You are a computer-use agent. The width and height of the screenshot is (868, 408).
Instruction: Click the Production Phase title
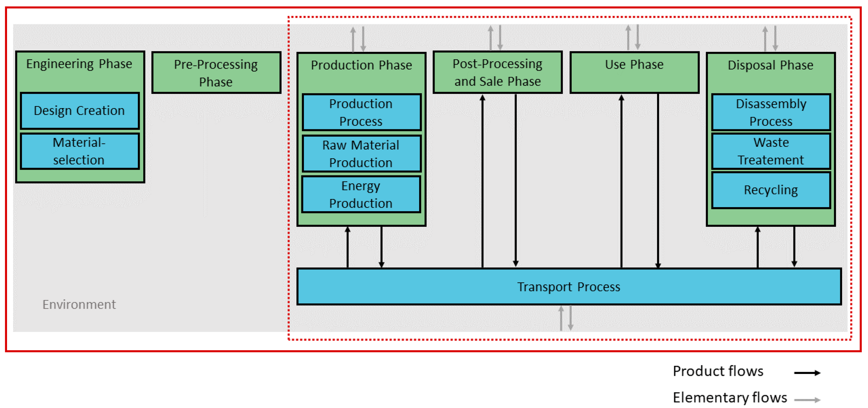pyautogui.click(x=361, y=65)
